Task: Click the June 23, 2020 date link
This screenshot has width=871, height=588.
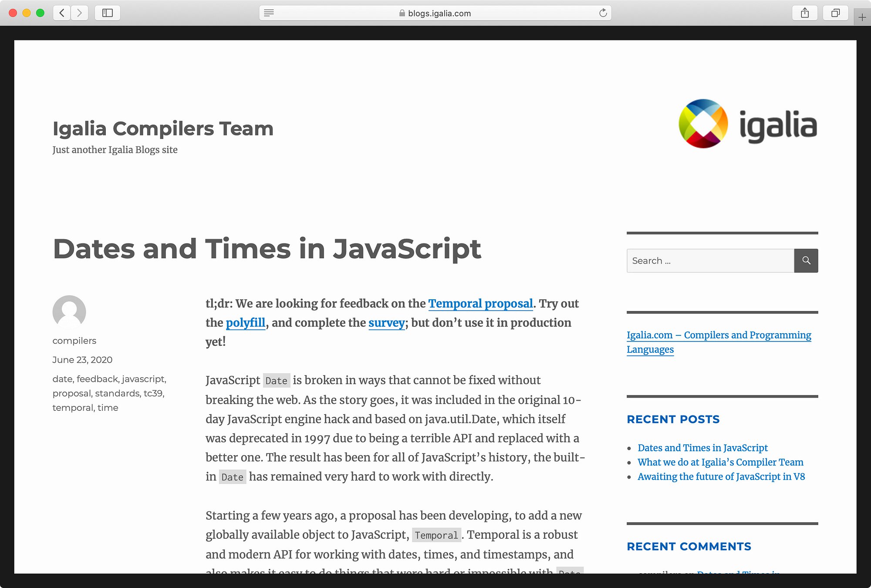Action: (82, 360)
